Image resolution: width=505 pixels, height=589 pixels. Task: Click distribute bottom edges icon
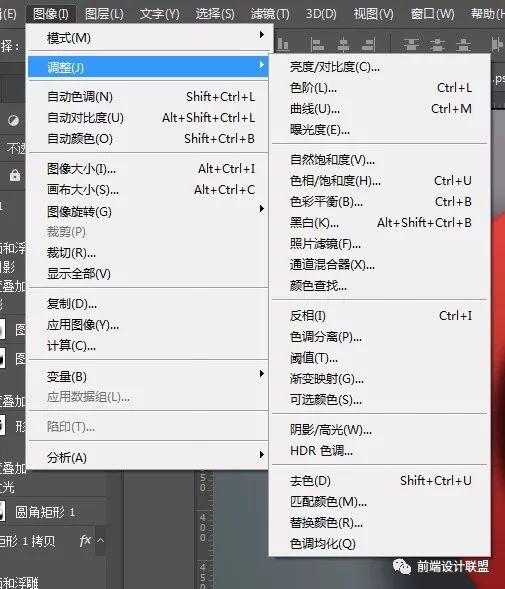463,45
